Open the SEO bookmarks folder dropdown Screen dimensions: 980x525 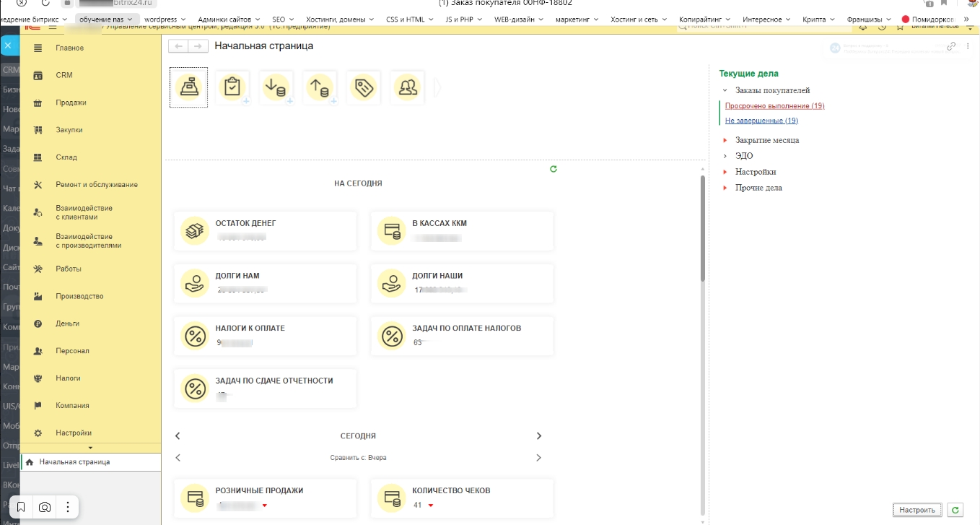(284, 19)
